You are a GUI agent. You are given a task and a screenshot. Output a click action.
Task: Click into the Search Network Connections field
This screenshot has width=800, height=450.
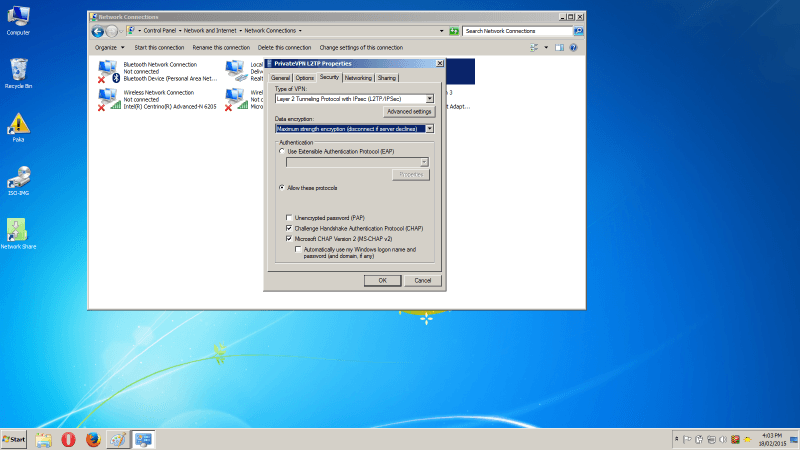518,31
